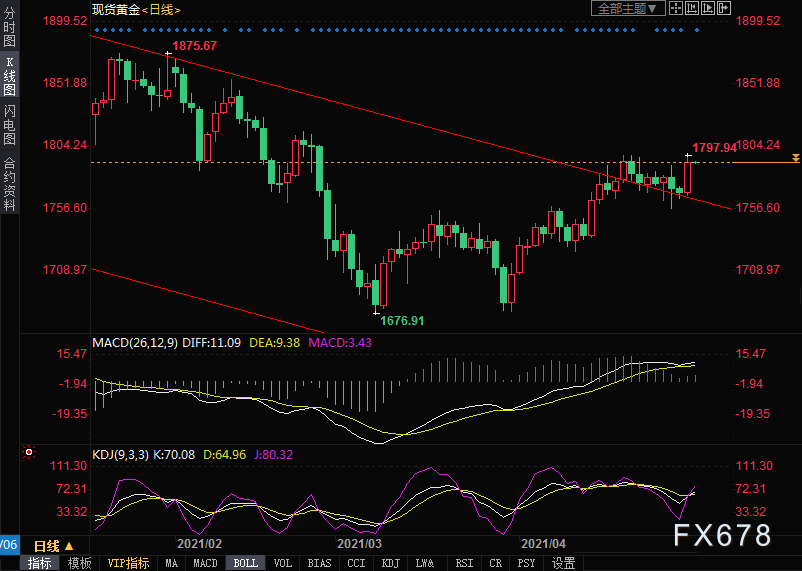This screenshot has width=802, height=571.
Task: Click the KDJ(9,3,3) panel label
Action: click(121, 454)
